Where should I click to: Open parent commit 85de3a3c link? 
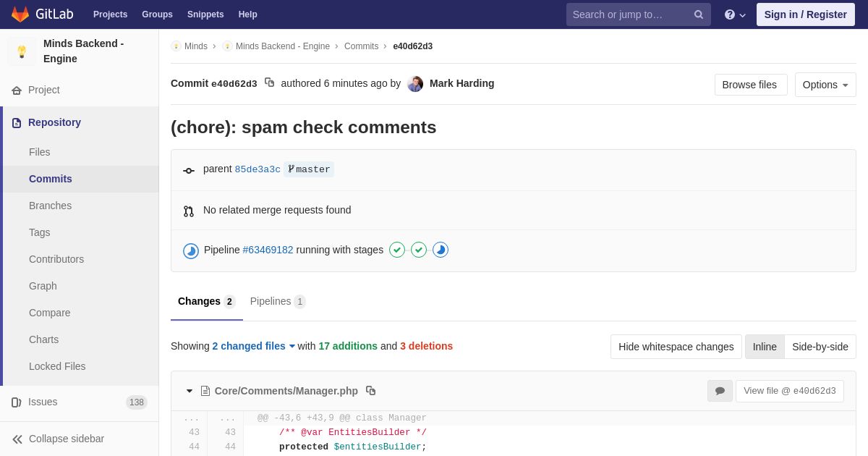(258, 169)
